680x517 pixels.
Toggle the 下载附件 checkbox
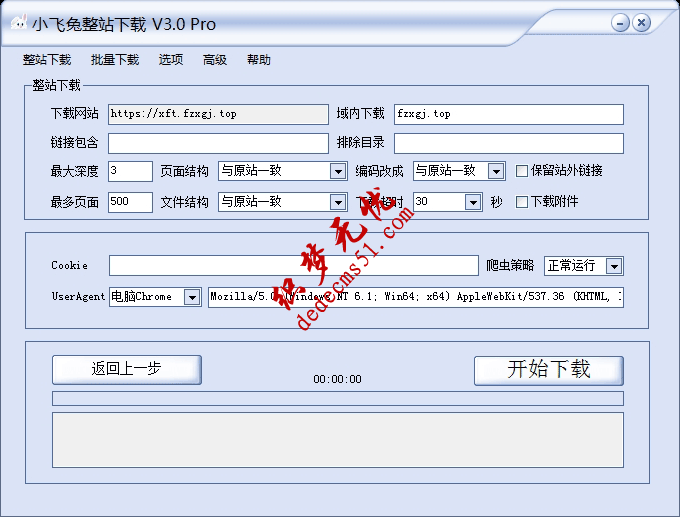522,202
